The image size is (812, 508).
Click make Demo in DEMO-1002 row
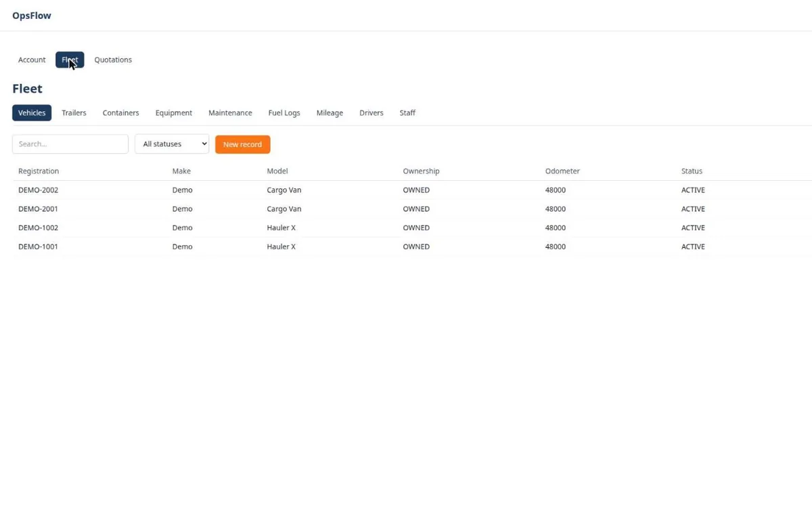tap(183, 228)
